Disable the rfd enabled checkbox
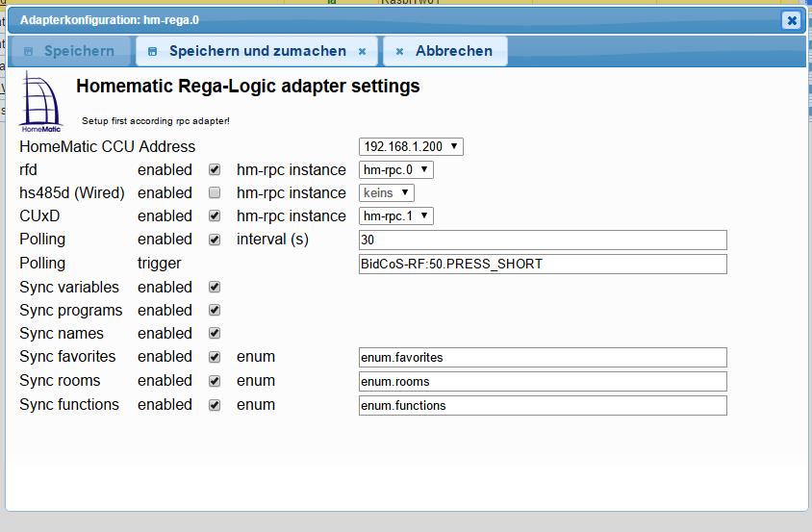 point(215,170)
